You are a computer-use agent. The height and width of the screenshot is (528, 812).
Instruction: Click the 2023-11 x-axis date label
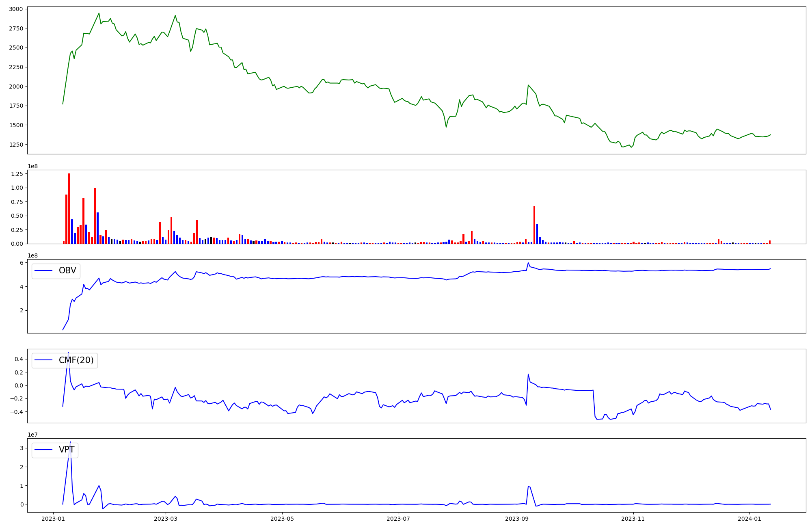633,519
